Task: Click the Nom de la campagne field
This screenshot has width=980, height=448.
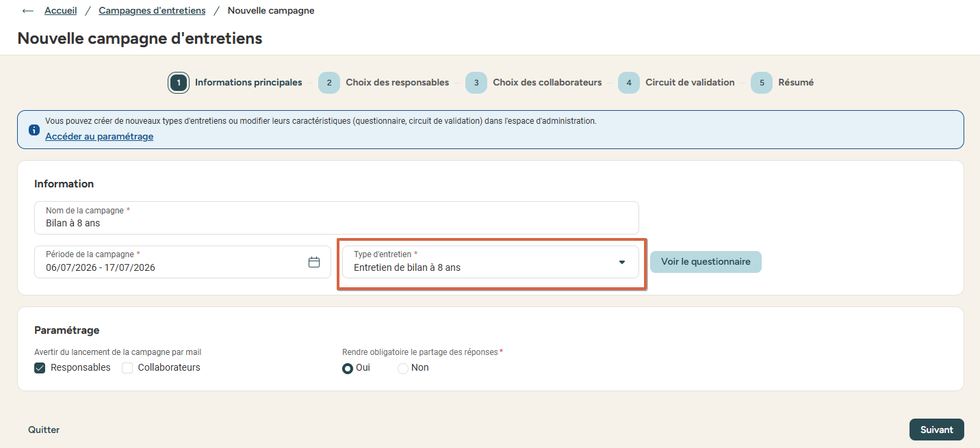Action: coord(337,218)
